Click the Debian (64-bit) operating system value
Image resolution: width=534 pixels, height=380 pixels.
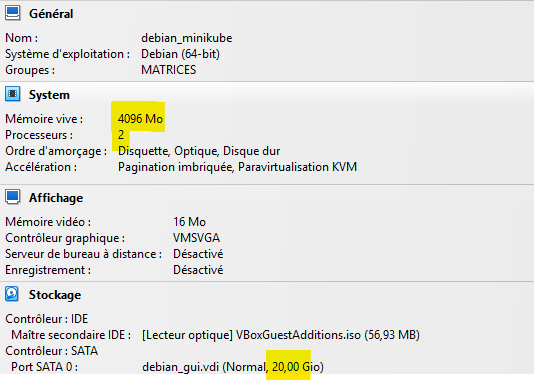pos(180,54)
